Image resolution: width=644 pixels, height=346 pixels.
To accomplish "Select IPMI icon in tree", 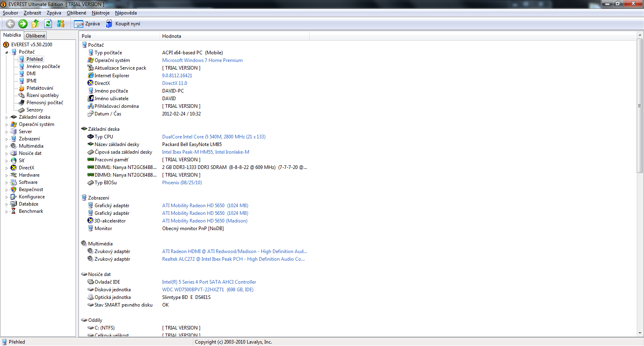I will pos(22,81).
